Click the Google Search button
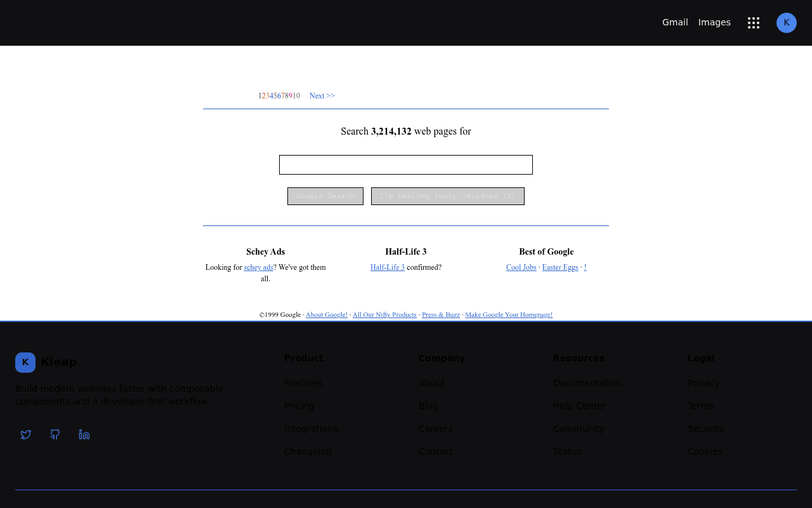This screenshot has height=508, width=812. [x=325, y=196]
